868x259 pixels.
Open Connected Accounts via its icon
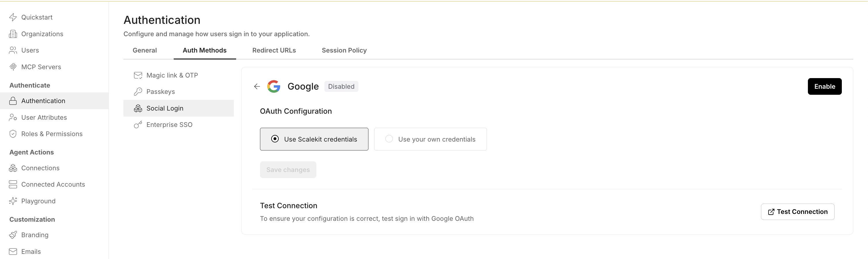tap(13, 184)
